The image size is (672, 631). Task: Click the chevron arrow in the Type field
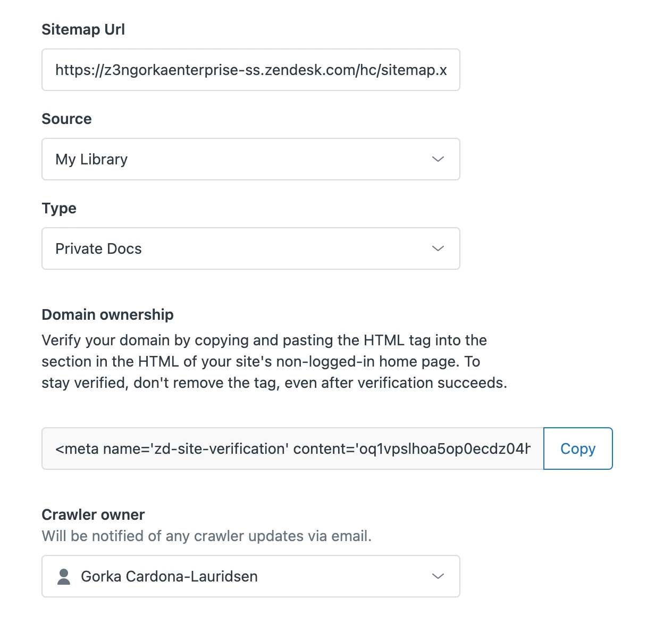(x=438, y=248)
